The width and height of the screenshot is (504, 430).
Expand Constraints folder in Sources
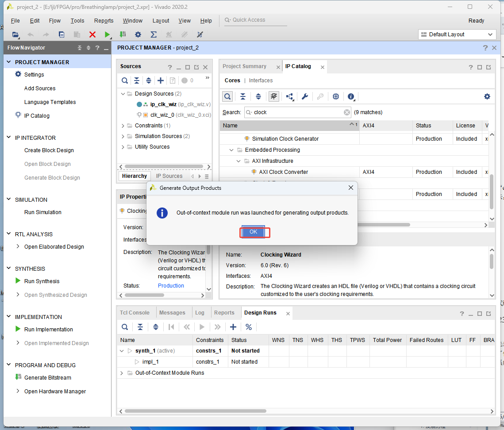pos(123,126)
